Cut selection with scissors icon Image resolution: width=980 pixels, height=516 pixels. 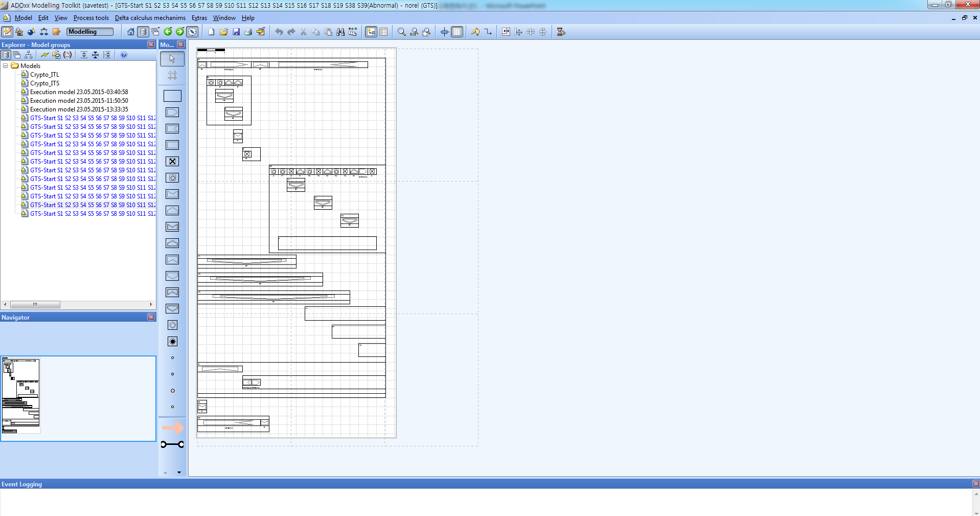tap(303, 32)
